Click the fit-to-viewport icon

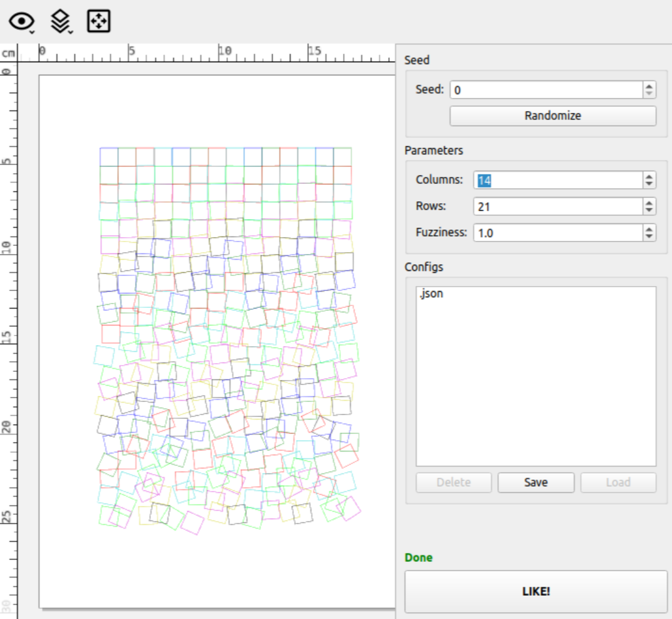coord(98,22)
